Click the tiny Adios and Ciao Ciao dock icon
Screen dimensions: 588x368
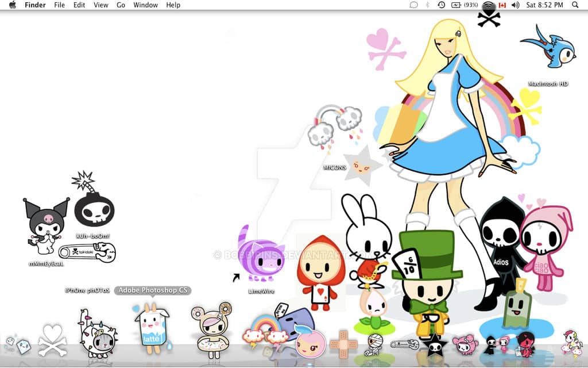tap(496, 345)
